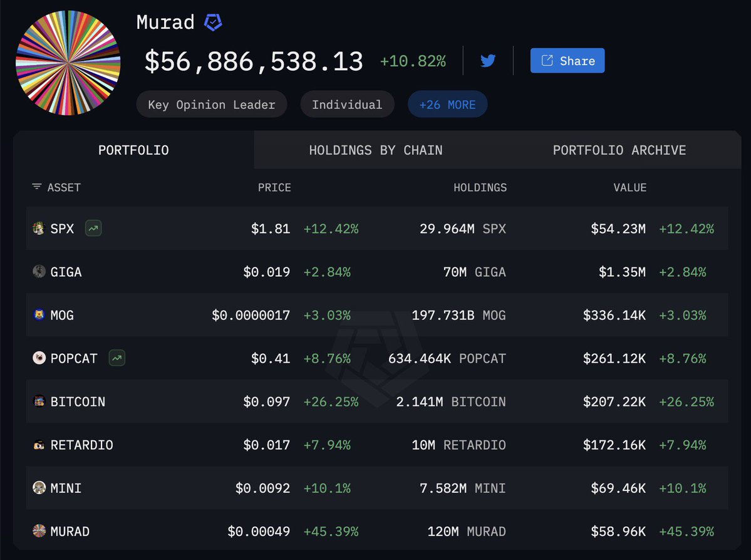The height and width of the screenshot is (560, 751).
Task: Click the Twitter bird icon
Action: point(487,61)
